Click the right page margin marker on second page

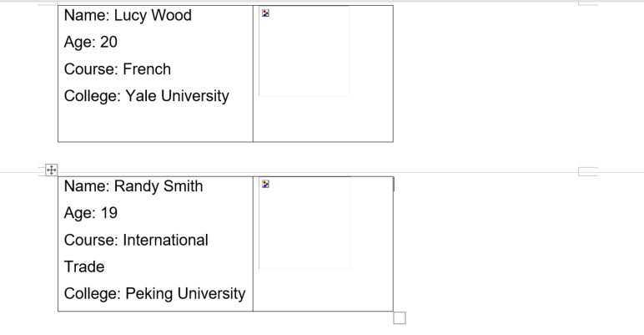tap(588, 171)
